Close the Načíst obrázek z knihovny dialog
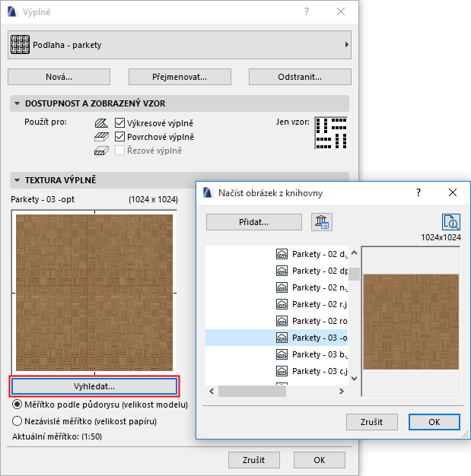Viewport: 471px width, 476px height. click(x=453, y=192)
